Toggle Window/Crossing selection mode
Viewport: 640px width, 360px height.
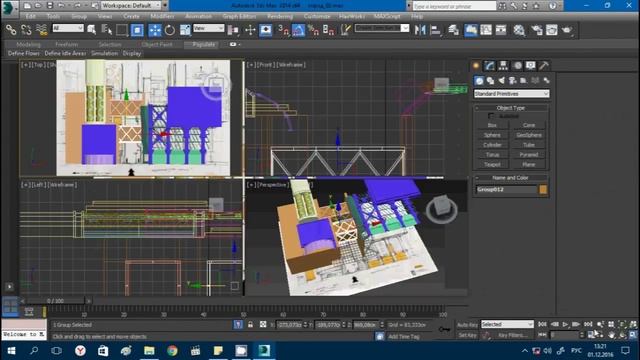coord(137,30)
